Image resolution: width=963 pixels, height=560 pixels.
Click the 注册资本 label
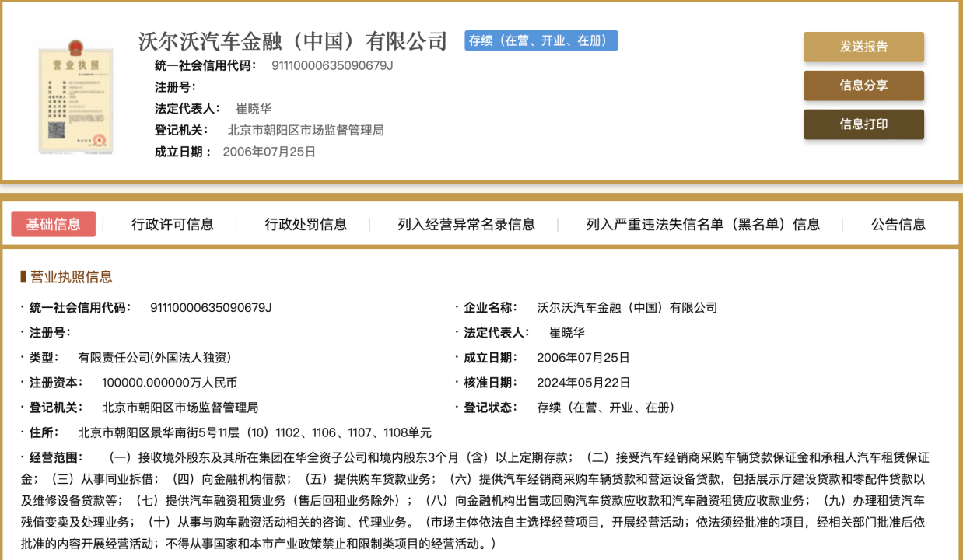56,383
